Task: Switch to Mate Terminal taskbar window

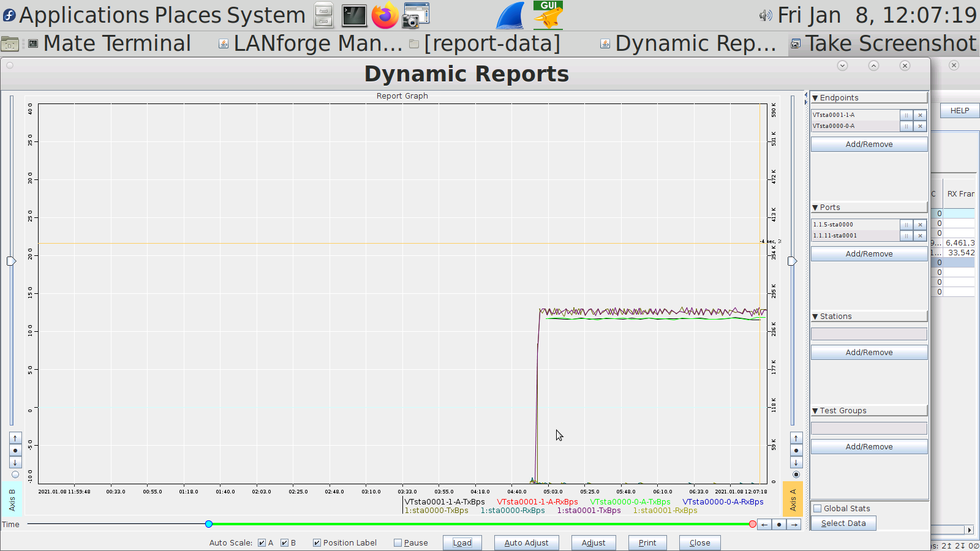Action: tap(110, 43)
